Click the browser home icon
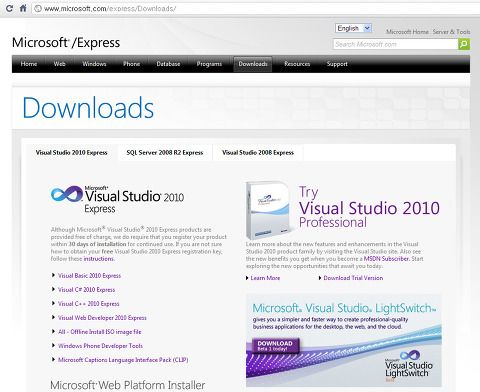480x392 pixels. tap(23, 8)
